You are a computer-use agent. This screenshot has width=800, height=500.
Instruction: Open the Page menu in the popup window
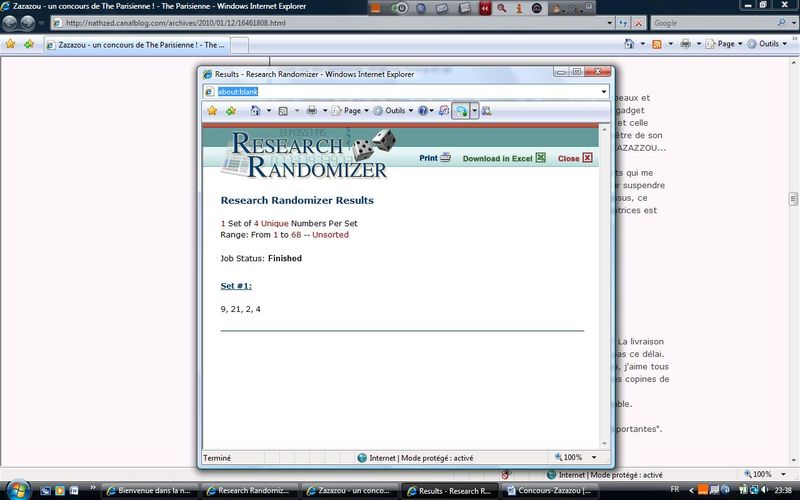[x=350, y=111]
